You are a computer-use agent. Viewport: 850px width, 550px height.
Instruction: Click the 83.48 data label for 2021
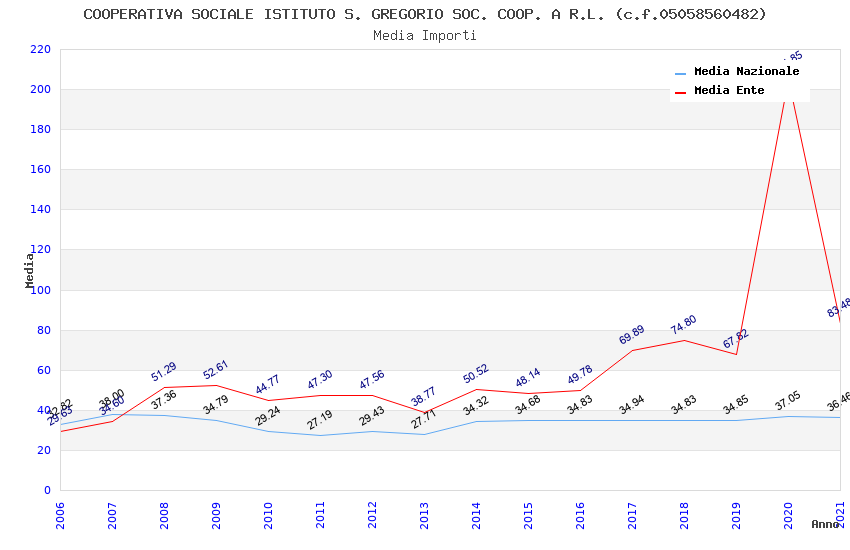(838, 308)
